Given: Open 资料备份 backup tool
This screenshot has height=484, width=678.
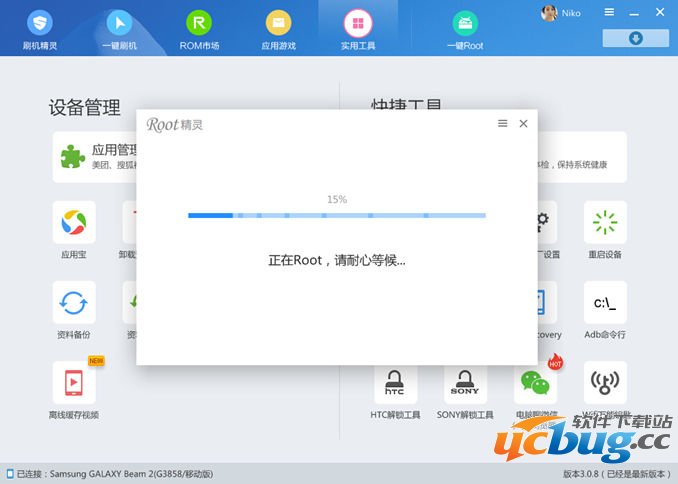Looking at the screenshot, I should (74, 310).
